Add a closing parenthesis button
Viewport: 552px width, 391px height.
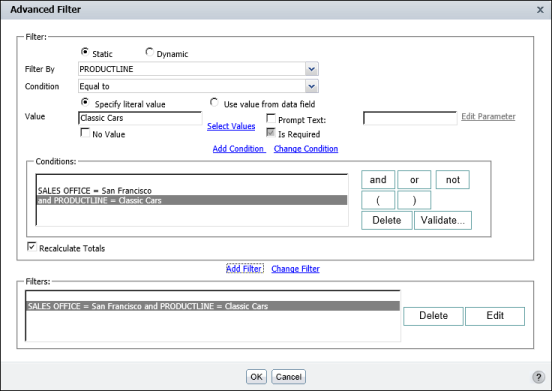tap(414, 200)
